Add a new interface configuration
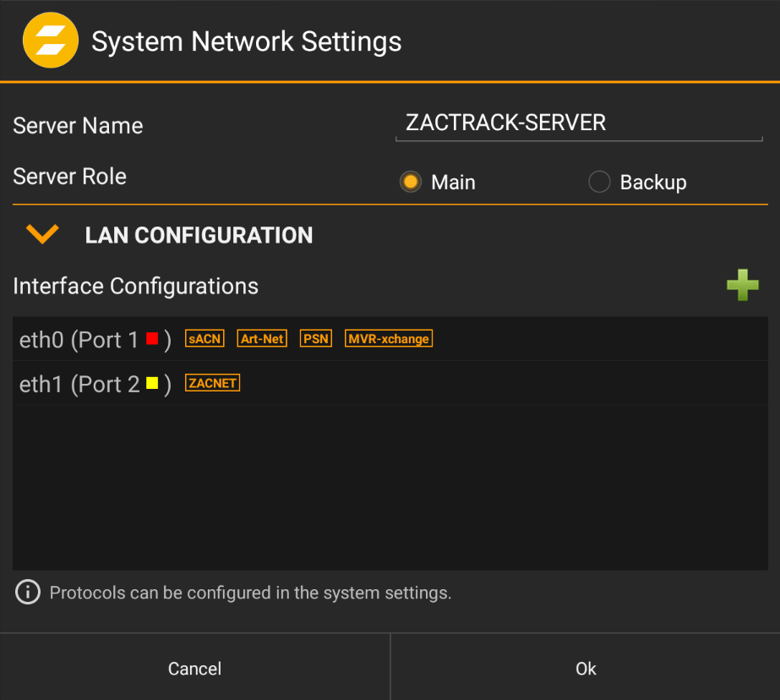 point(742,285)
